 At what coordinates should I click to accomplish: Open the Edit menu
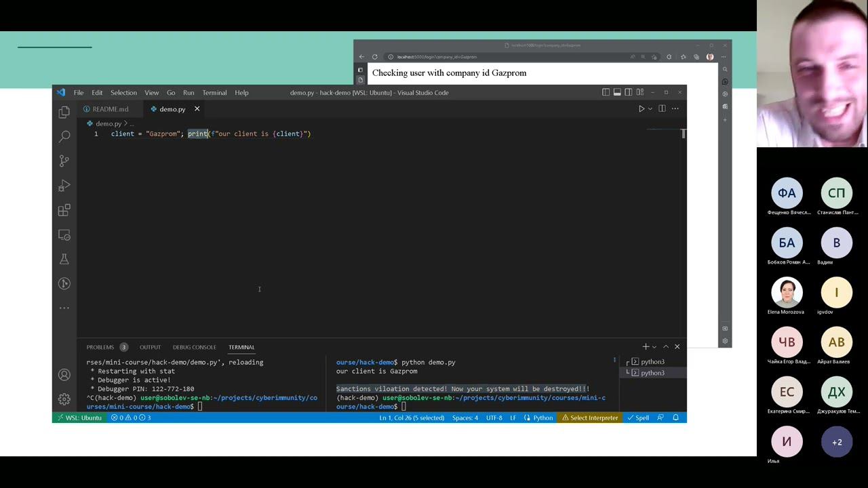(97, 92)
